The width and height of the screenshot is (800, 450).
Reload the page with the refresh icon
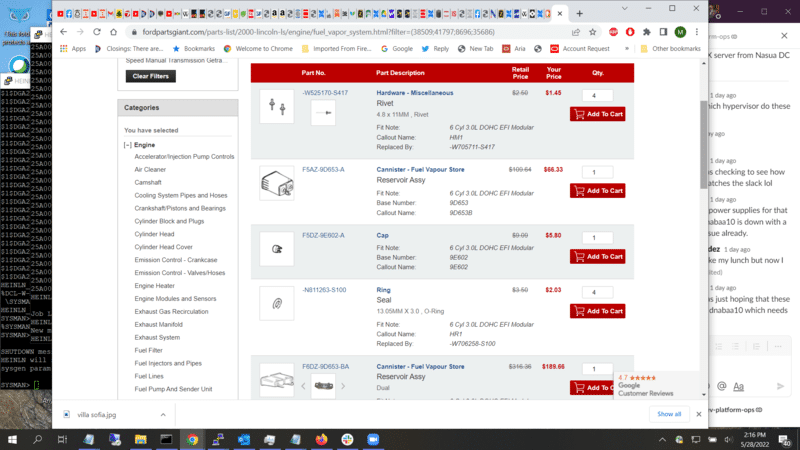pyautogui.click(x=106, y=32)
